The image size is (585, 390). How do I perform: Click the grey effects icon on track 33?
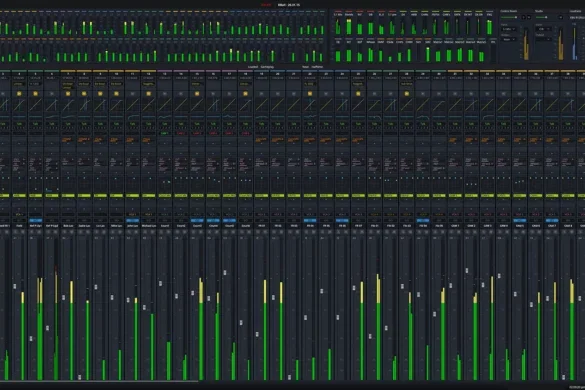point(487,94)
